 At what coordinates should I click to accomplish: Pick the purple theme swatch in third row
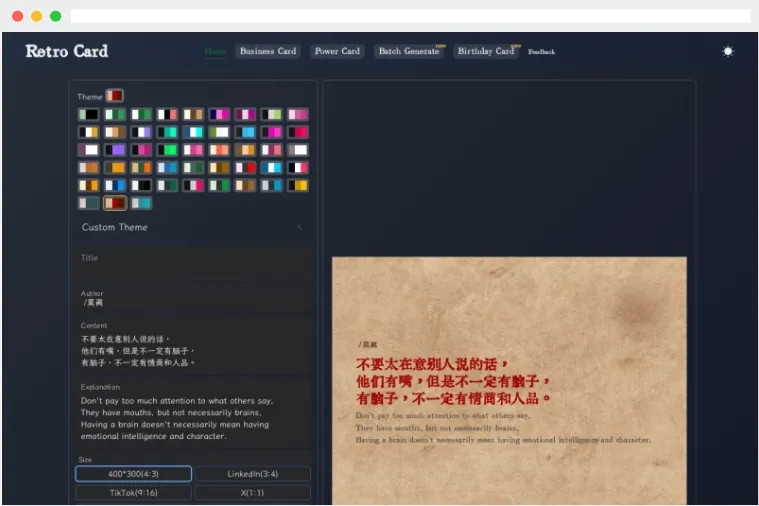pos(115,150)
